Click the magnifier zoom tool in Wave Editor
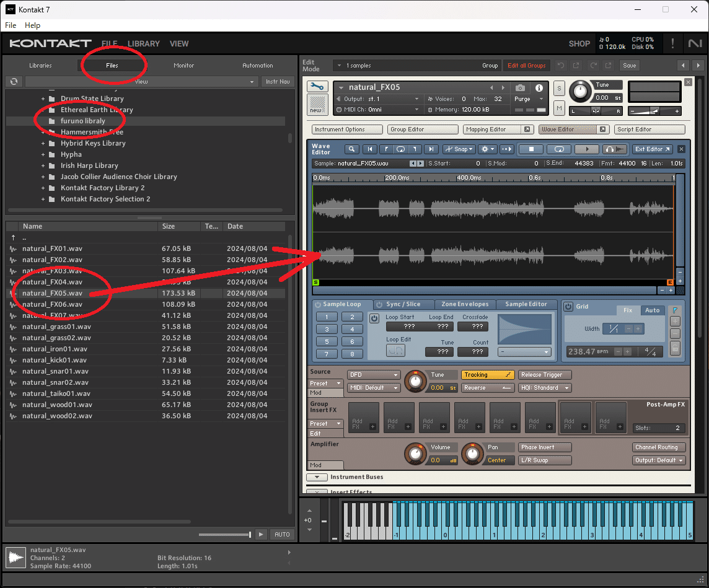Image resolution: width=709 pixels, height=588 pixels. pyautogui.click(x=352, y=149)
